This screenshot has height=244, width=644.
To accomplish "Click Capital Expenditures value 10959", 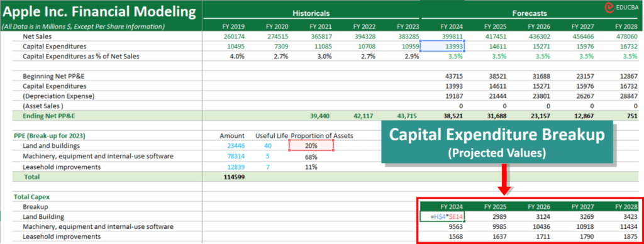I will pos(409,47).
